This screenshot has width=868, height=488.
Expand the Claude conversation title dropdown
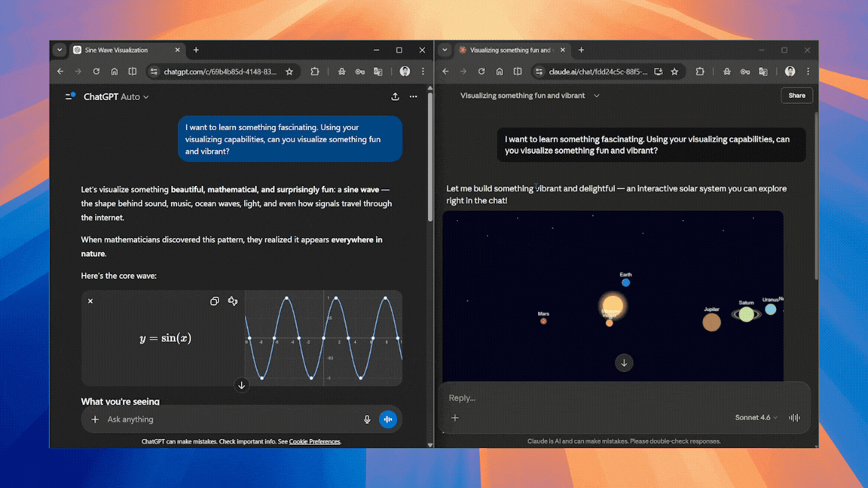[596, 96]
